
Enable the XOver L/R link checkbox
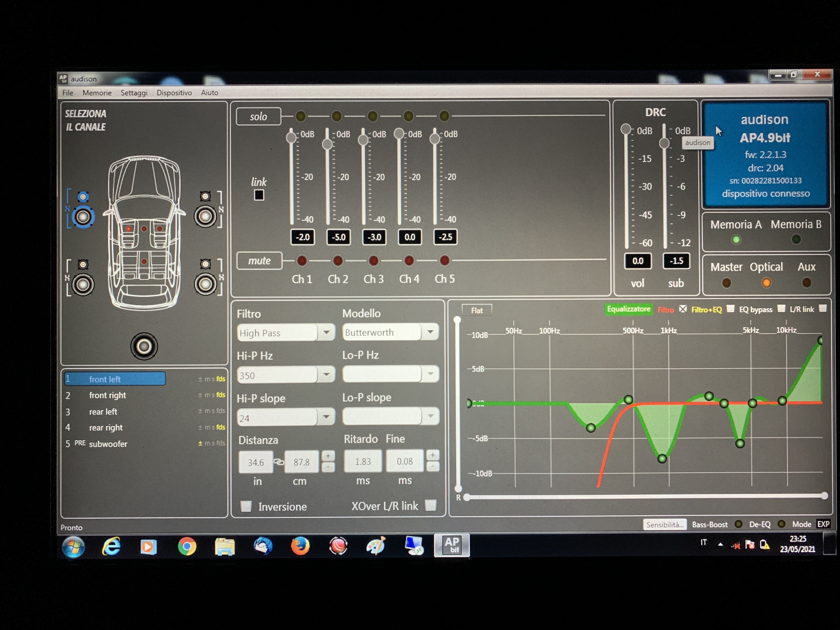tap(431, 505)
